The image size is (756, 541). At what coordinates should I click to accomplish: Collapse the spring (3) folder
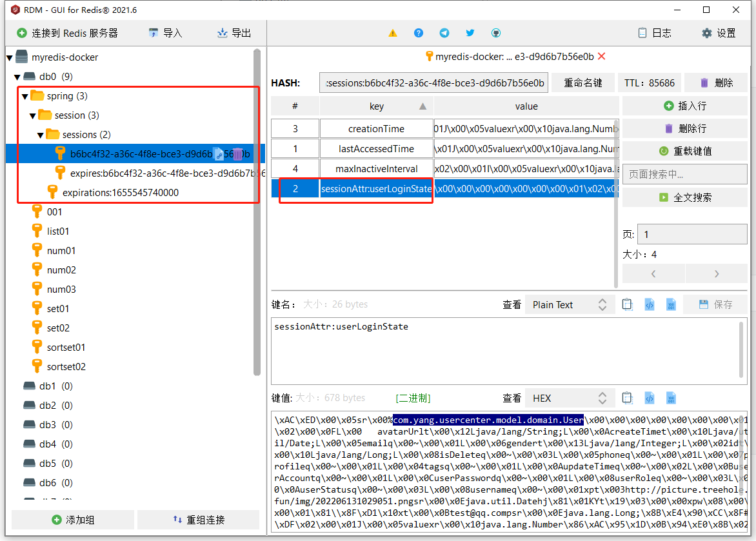(25, 96)
